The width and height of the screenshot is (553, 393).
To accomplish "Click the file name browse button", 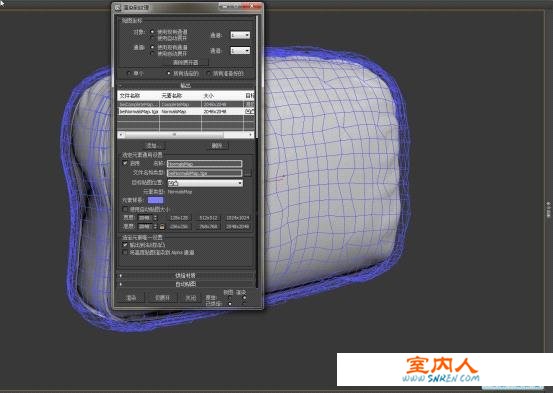I will click(x=248, y=173).
